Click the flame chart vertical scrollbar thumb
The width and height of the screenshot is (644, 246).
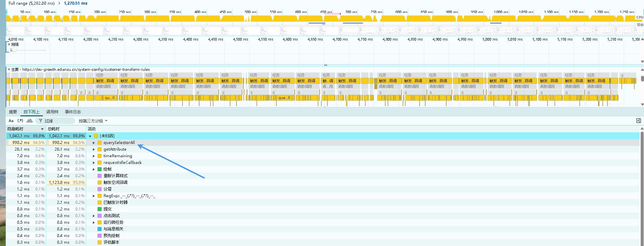coord(642,78)
